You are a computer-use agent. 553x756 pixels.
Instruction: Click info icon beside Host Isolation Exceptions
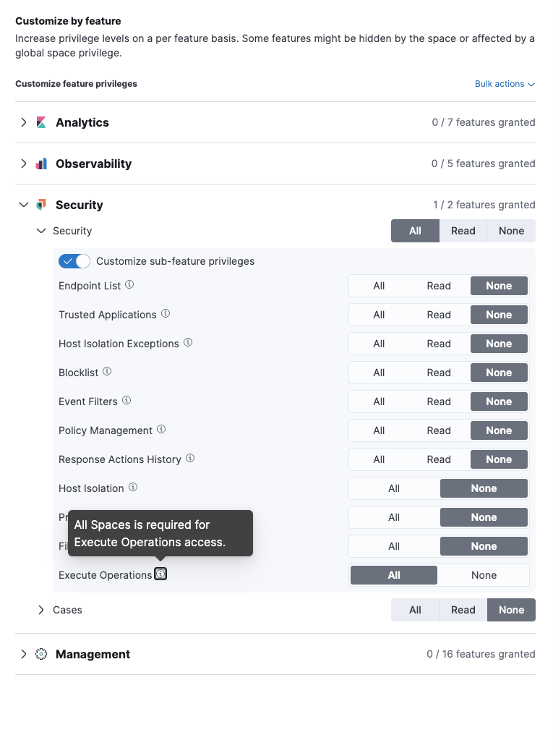tap(188, 343)
